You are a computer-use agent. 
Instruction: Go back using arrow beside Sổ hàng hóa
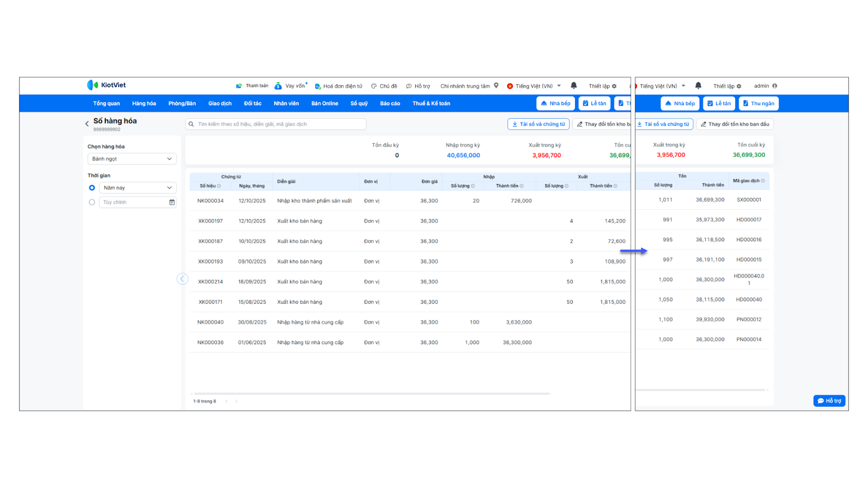click(87, 124)
